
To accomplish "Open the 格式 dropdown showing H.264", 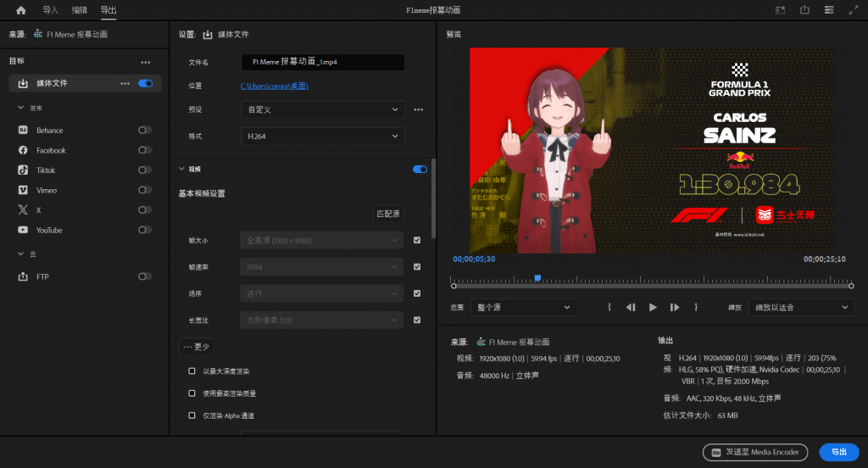I will pos(323,136).
